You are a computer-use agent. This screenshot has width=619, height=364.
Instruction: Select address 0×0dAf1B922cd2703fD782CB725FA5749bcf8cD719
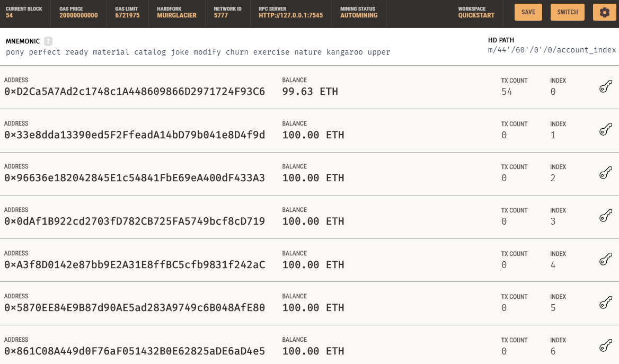click(135, 221)
